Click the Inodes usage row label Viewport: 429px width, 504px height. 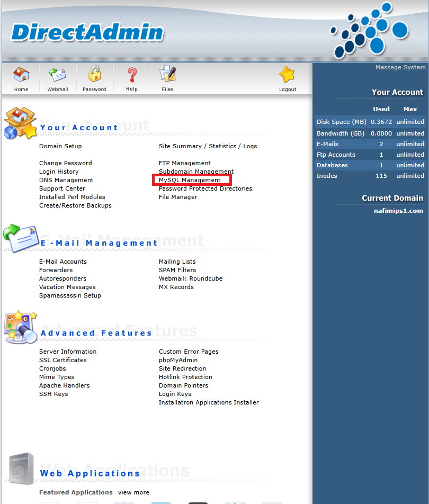(x=327, y=176)
